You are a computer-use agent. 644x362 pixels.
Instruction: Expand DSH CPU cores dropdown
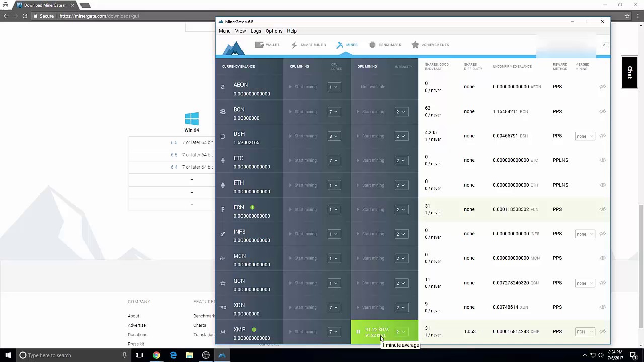coord(334,136)
